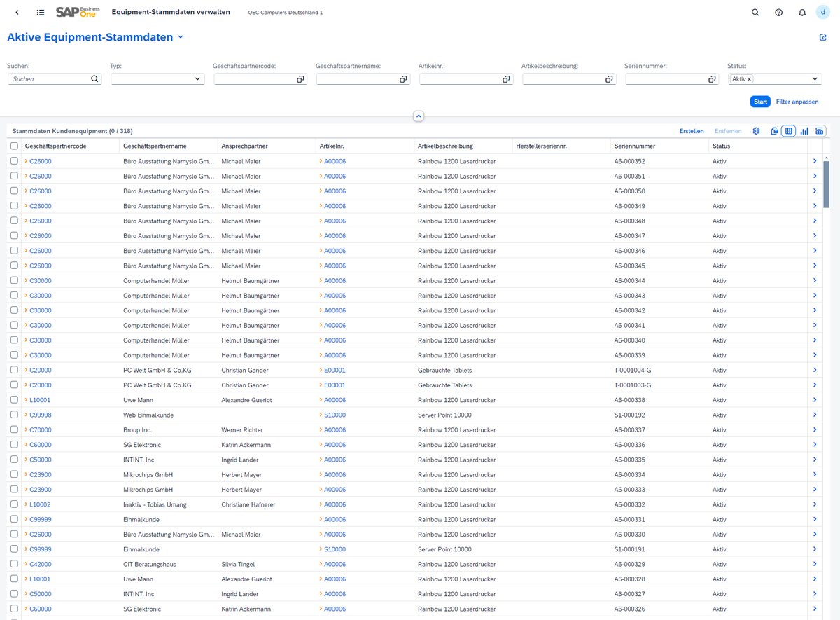
Task: Click the share icon beside page title
Action: (823, 38)
